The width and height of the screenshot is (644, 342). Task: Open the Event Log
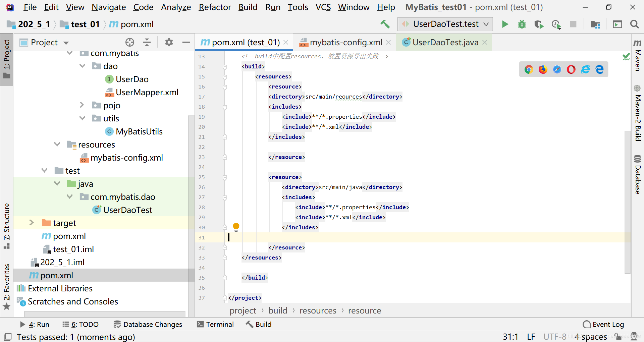click(603, 324)
